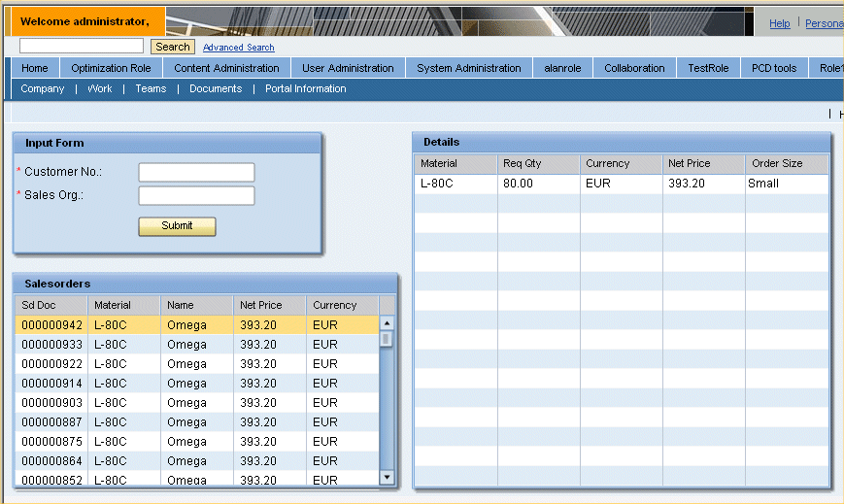Switch to the Home tab
The image size is (844, 504).
[35, 68]
